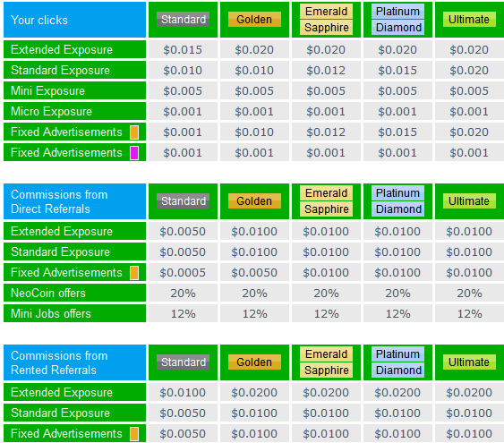
Task: Click Golden '$0.0050' in Direct Referrals Fixed Advertisements
Action: 254,273
